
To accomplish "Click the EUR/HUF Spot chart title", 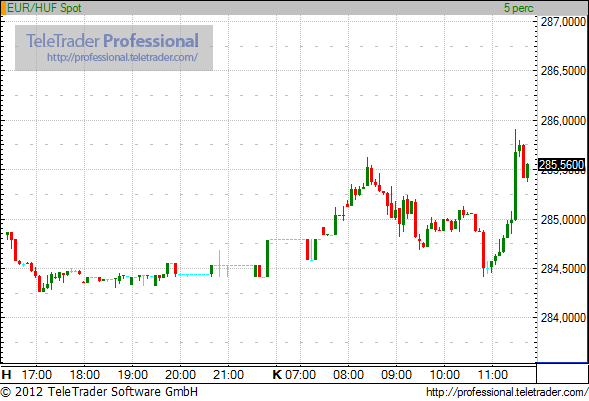I will (x=44, y=8).
